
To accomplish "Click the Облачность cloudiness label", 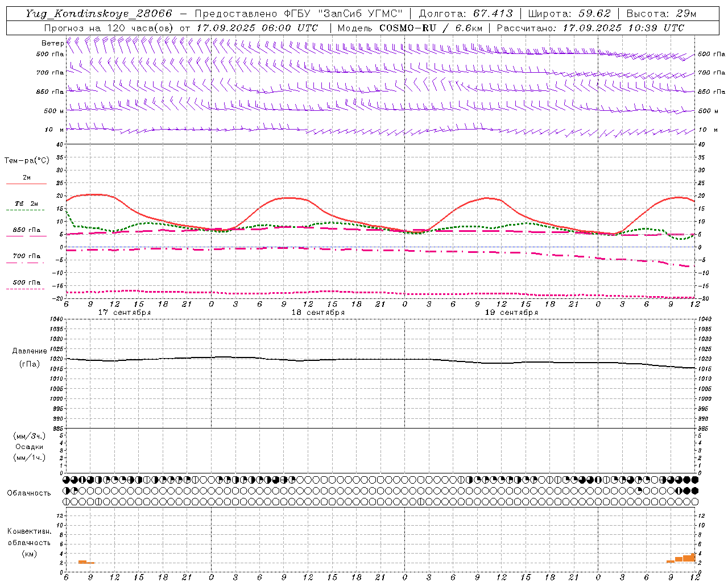I will pyautogui.click(x=29, y=493).
